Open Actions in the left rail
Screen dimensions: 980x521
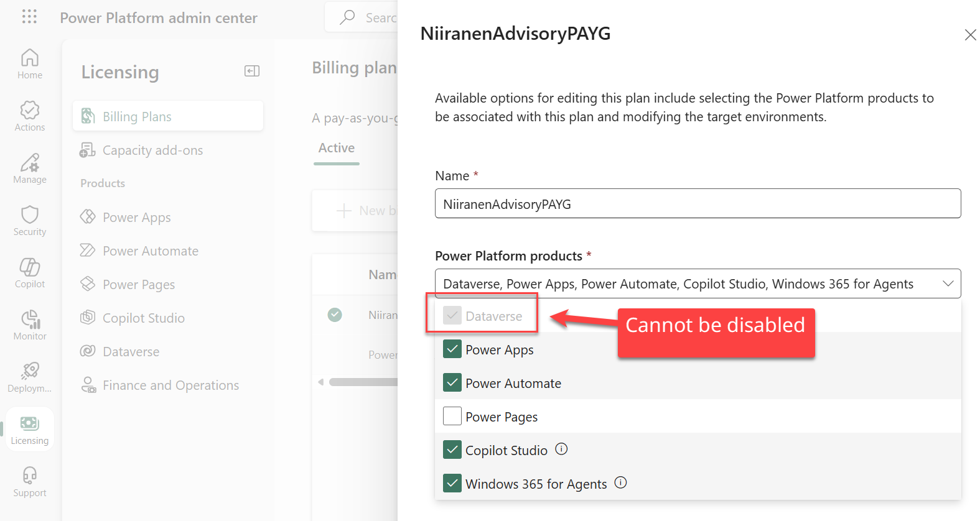(30, 116)
